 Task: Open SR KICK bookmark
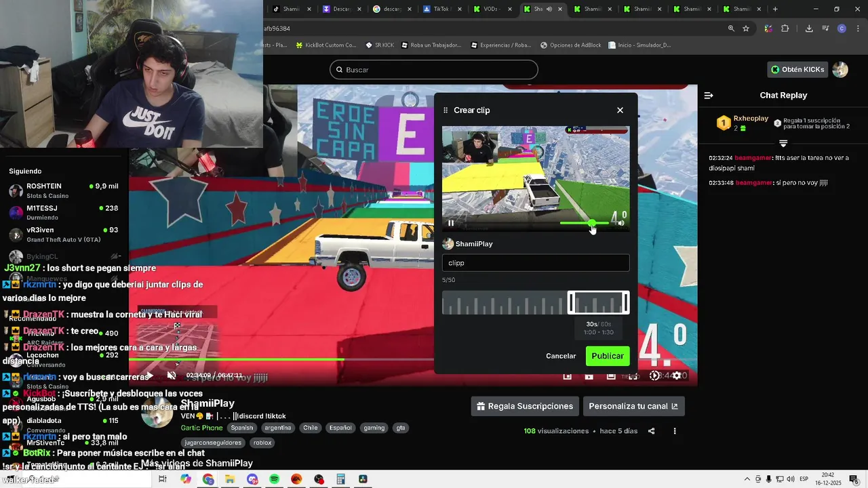coord(380,45)
